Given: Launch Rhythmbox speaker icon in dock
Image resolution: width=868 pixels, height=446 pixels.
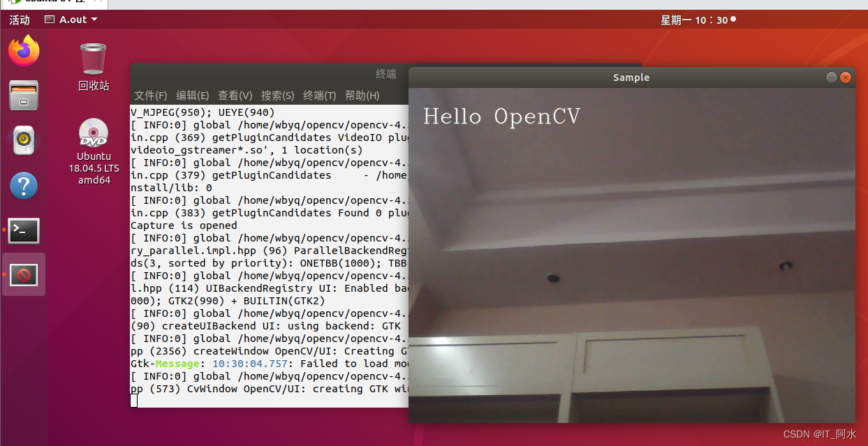Looking at the screenshot, I should pos(24,140).
